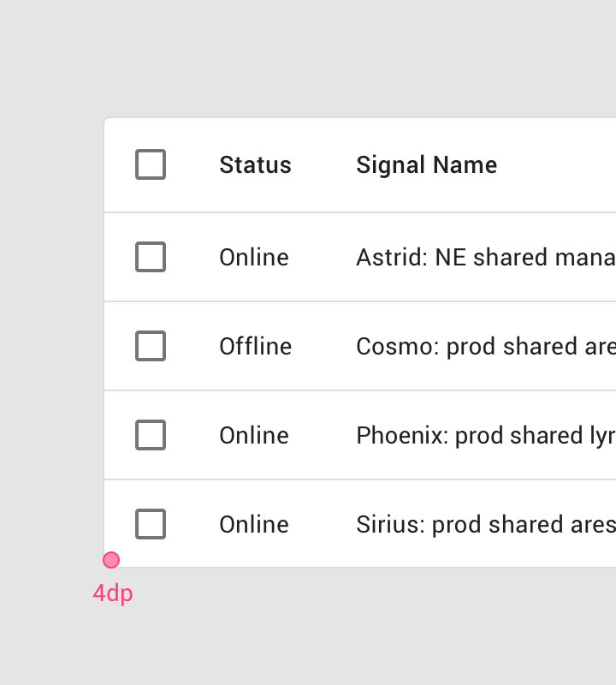Sort by the Status column header

tap(255, 164)
